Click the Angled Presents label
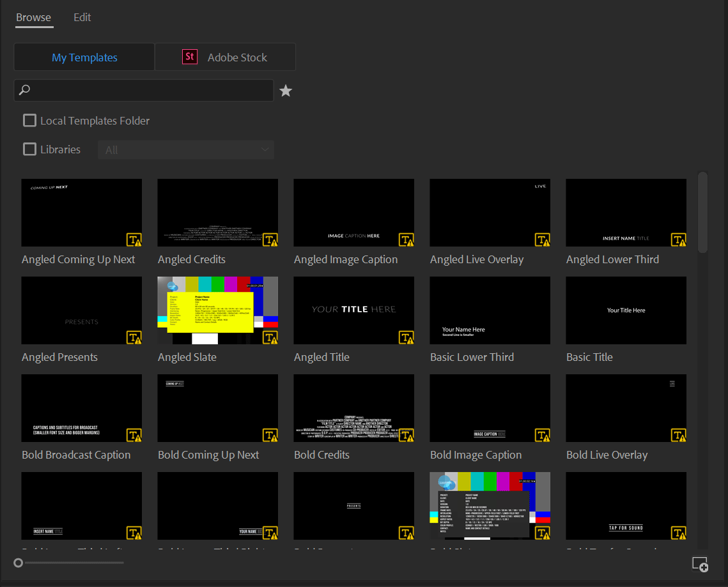 [x=59, y=357]
